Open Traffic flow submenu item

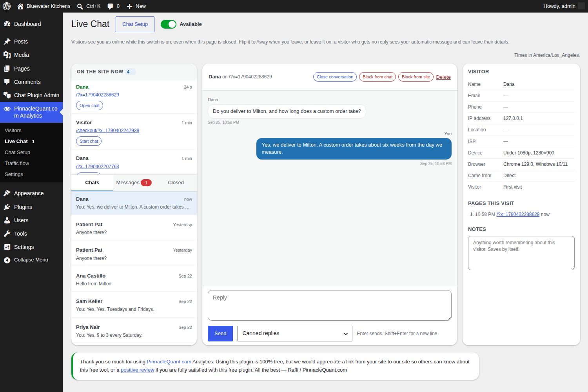17,163
